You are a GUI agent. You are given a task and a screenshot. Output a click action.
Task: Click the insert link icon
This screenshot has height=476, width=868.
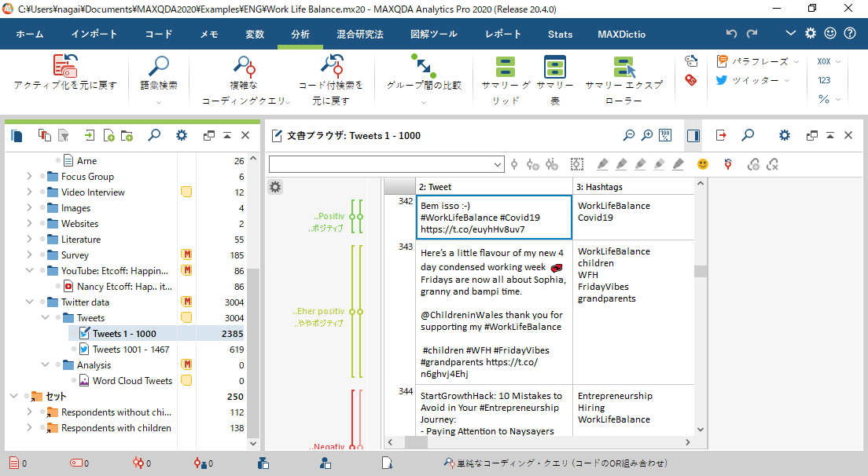pyautogui.click(x=753, y=164)
